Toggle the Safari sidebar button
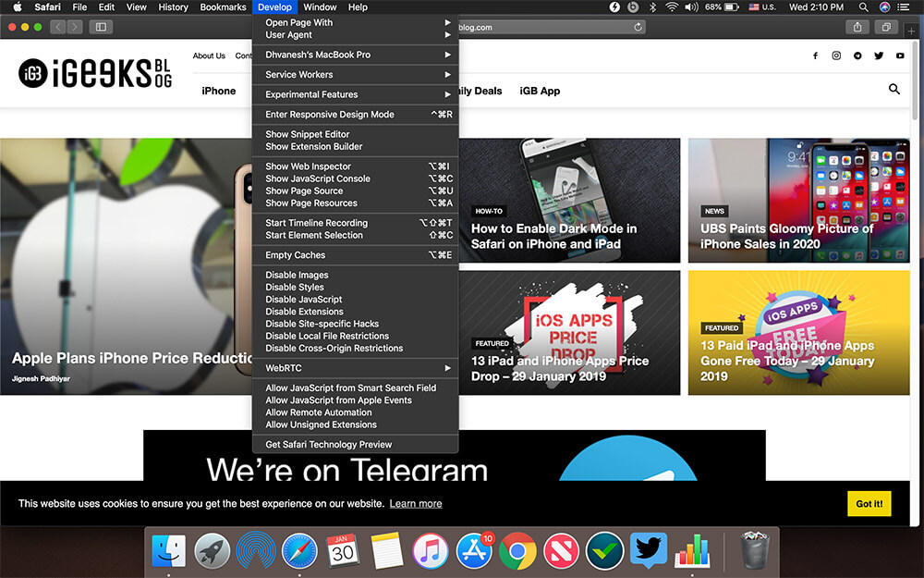The height and width of the screenshot is (578, 924). (x=102, y=27)
